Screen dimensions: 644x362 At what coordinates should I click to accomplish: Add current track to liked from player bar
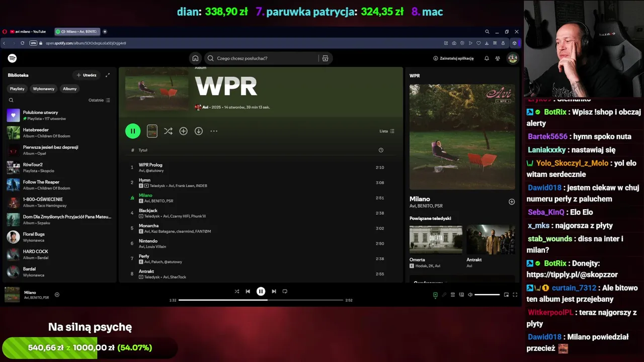57,295
